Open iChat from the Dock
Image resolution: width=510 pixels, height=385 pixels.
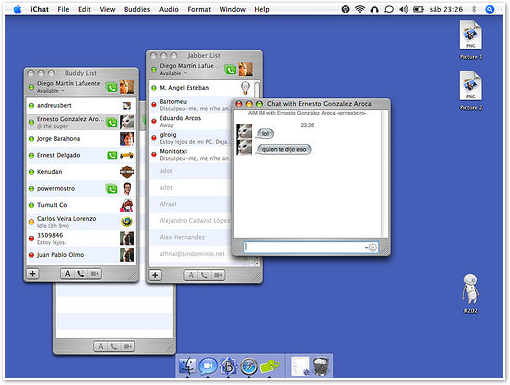coord(208,366)
